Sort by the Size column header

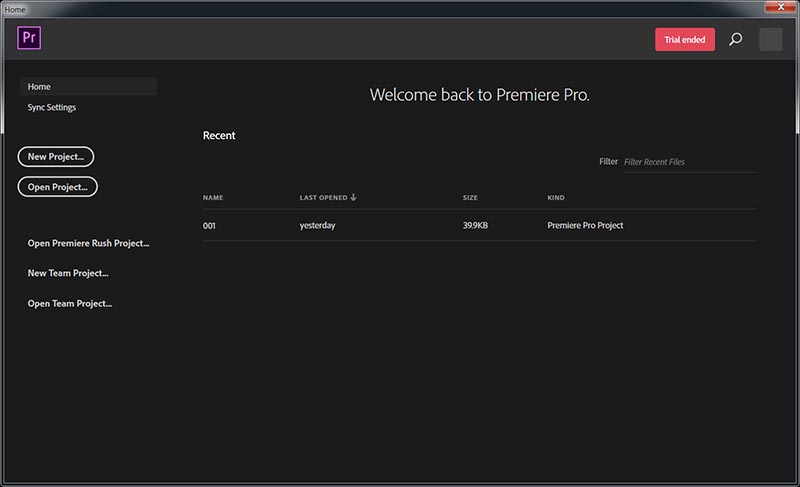470,197
